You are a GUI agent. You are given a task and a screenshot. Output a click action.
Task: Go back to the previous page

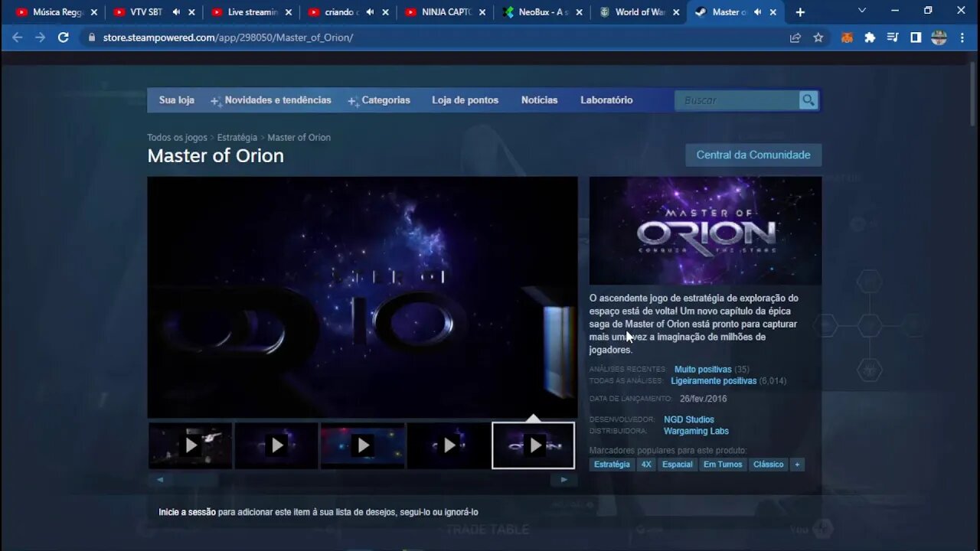[x=17, y=37]
